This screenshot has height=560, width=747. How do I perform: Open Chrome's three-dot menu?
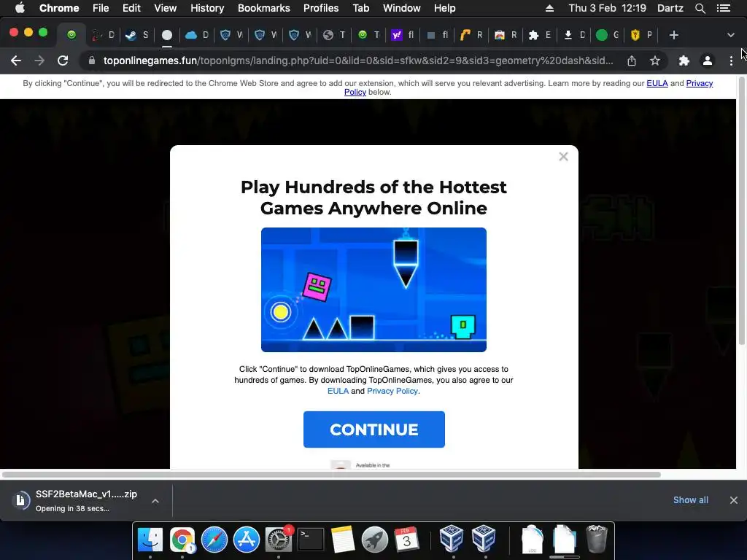pos(731,61)
